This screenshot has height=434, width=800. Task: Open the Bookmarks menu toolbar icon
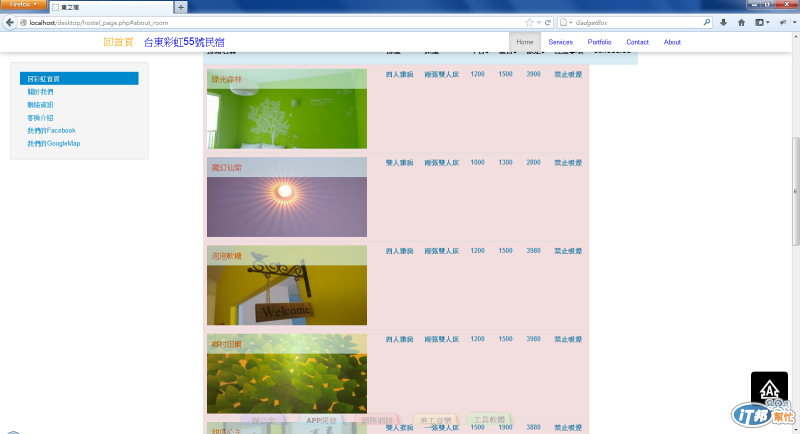point(762,22)
